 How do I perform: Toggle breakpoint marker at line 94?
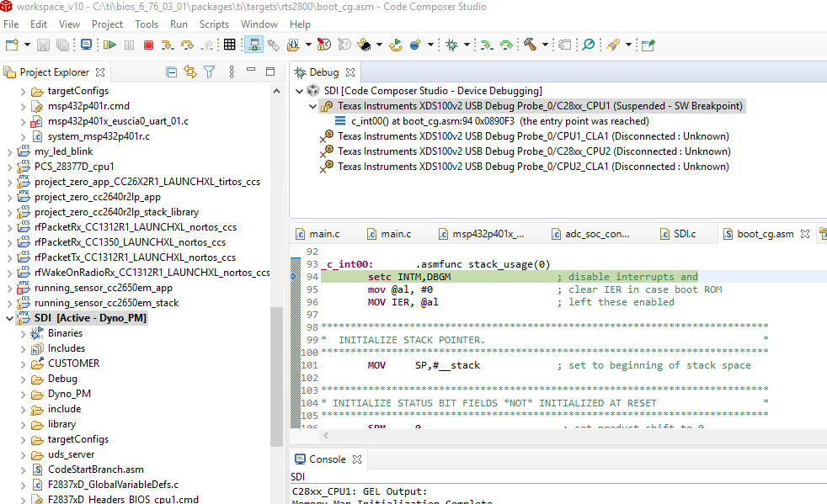(x=295, y=277)
